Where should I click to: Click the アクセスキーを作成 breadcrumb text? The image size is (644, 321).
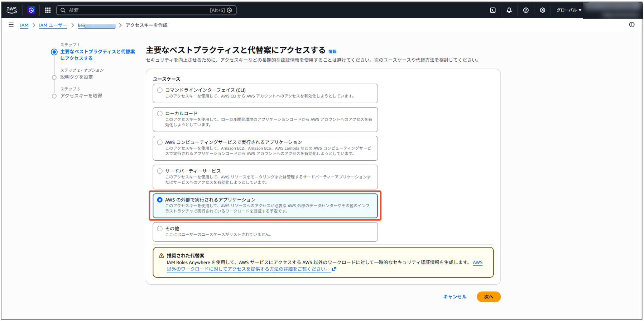click(146, 25)
